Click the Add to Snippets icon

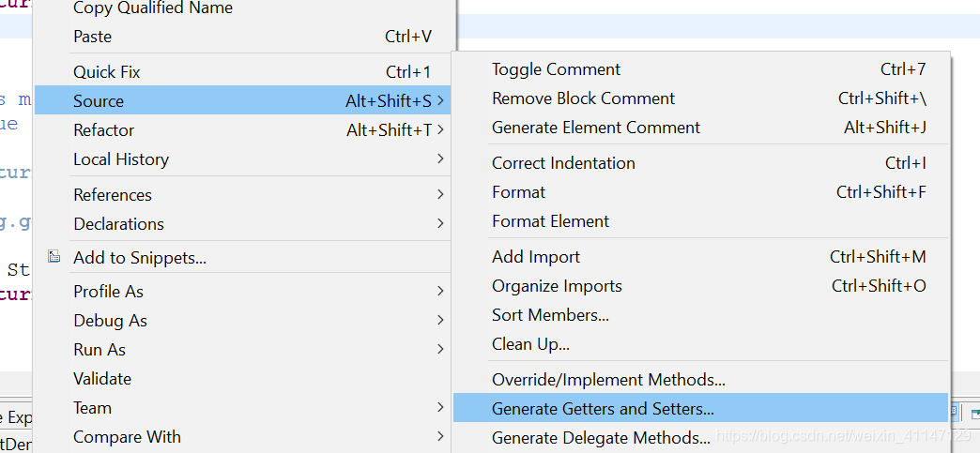(x=54, y=257)
